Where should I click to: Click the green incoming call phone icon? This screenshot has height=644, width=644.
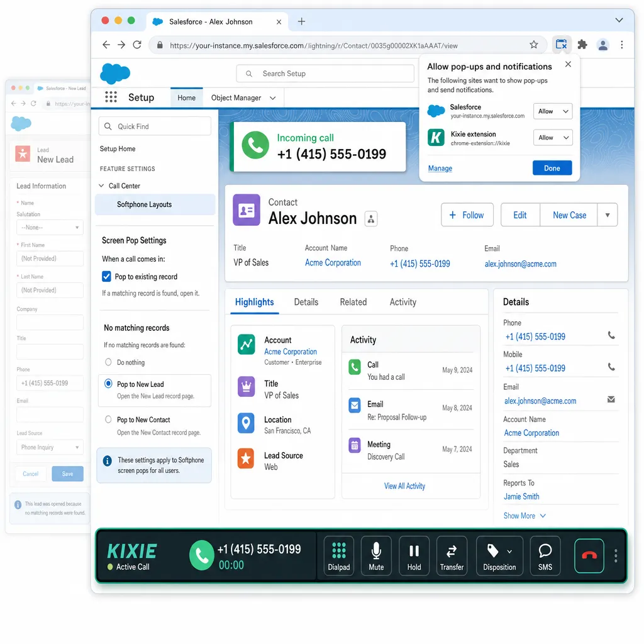pos(255,145)
